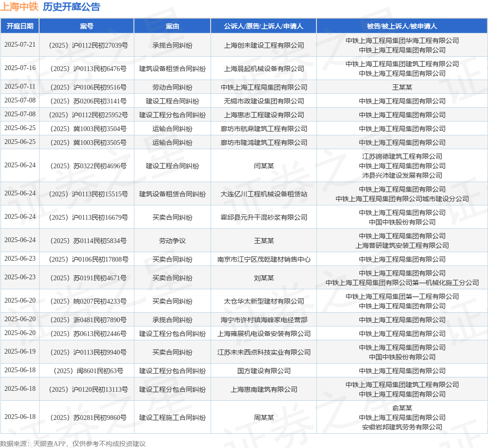Click plaintiff 南京市江宁区茂乾建材销售中心

264,259
